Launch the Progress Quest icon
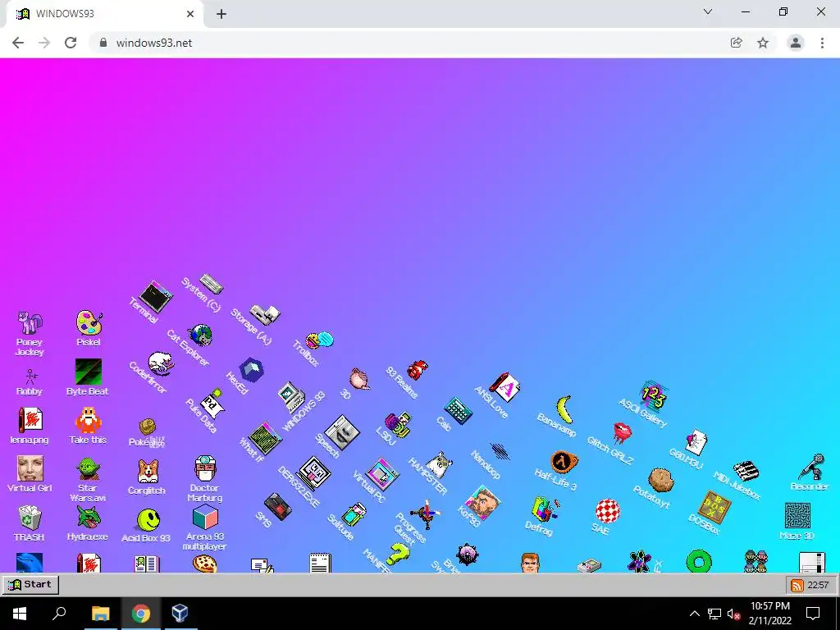Screen dimensions: 840x630 (x=427, y=514)
